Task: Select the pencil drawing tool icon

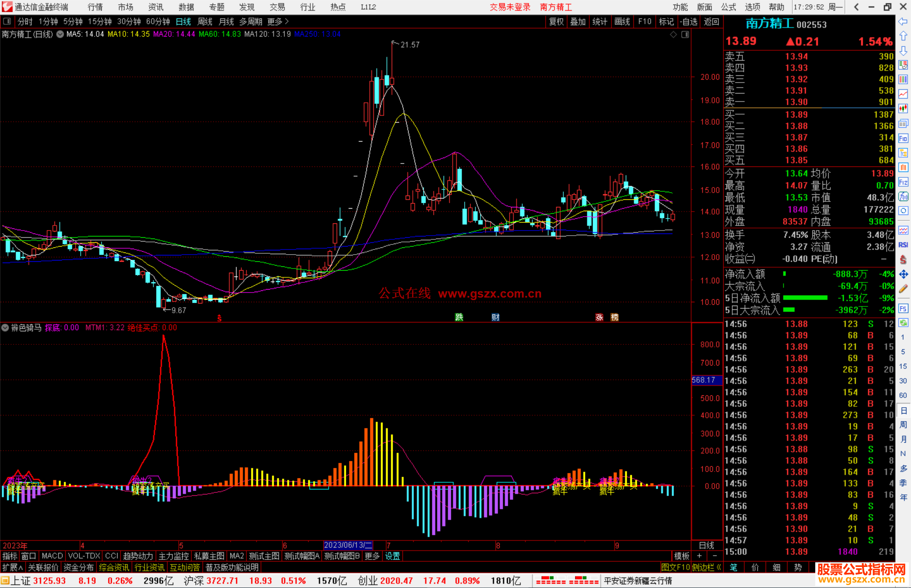Action: pos(903,289)
